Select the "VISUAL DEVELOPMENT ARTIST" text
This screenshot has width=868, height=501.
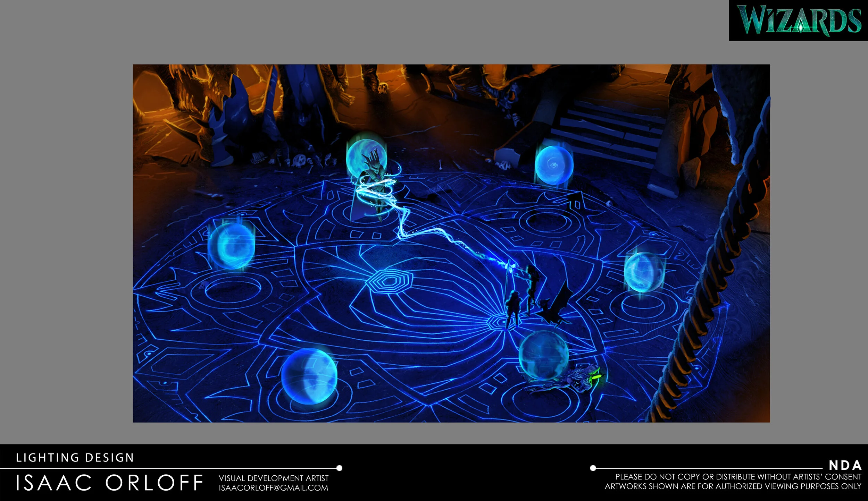tap(274, 478)
